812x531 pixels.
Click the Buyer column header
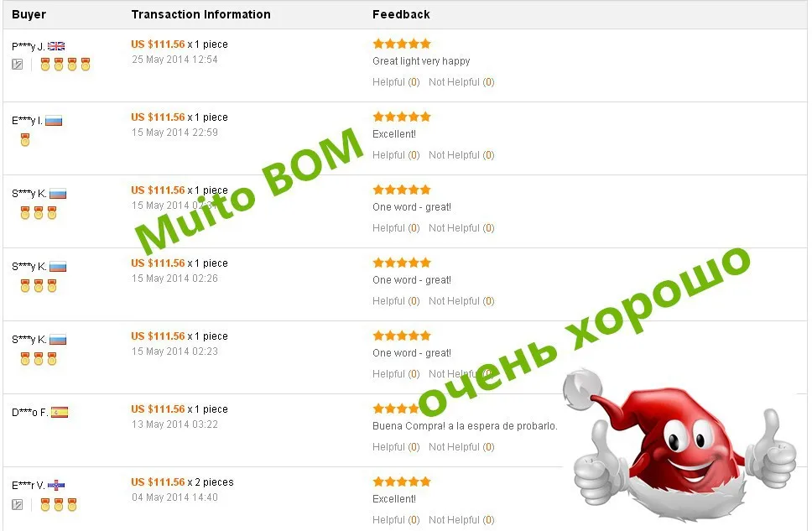tap(29, 14)
